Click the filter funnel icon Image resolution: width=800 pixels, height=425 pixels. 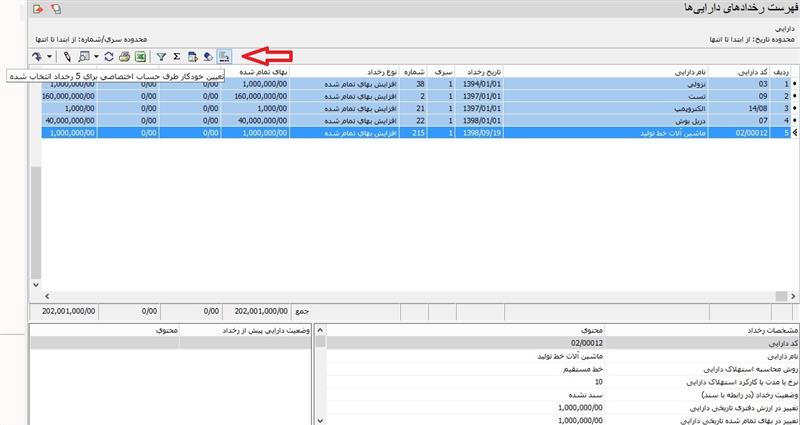point(160,57)
